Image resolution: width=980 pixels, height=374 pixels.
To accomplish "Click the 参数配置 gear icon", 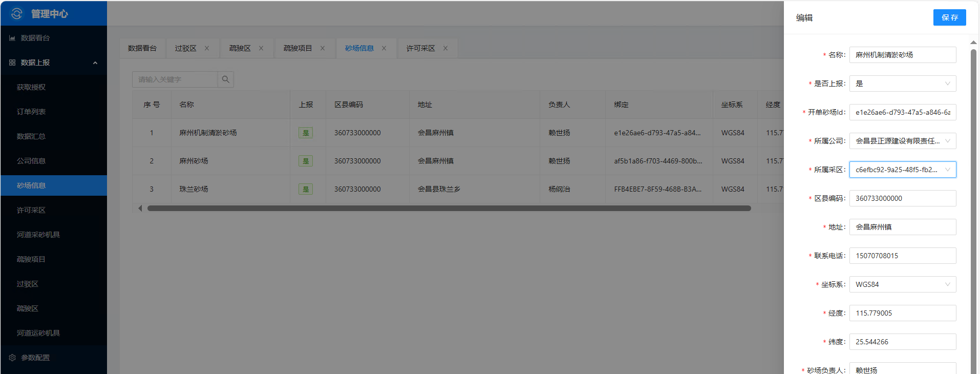I will click(12, 358).
